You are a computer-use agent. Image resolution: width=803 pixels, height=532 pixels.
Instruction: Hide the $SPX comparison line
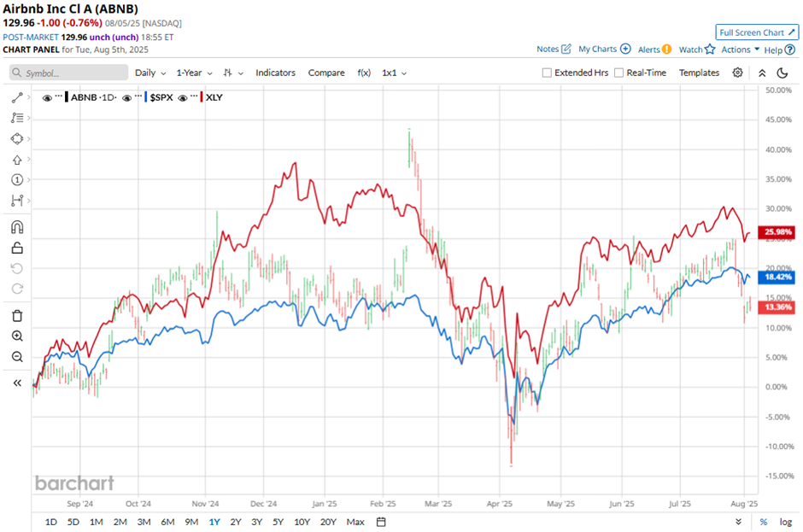tap(127, 98)
